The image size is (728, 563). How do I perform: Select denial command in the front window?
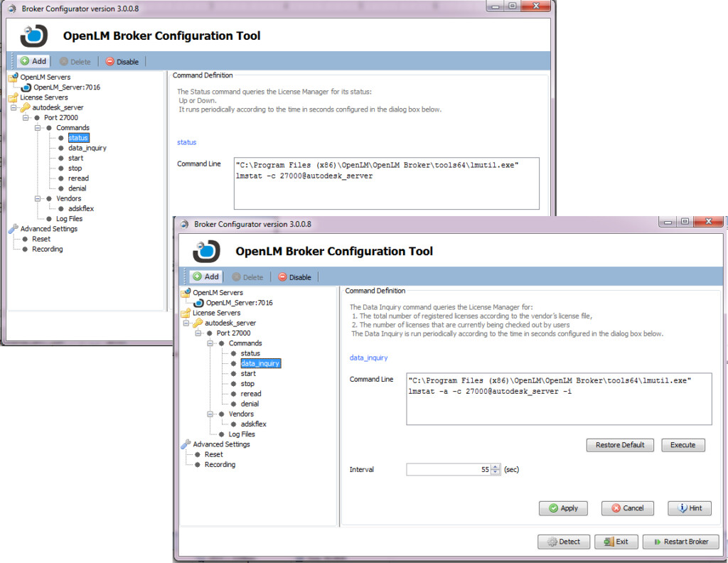[250, 404]
